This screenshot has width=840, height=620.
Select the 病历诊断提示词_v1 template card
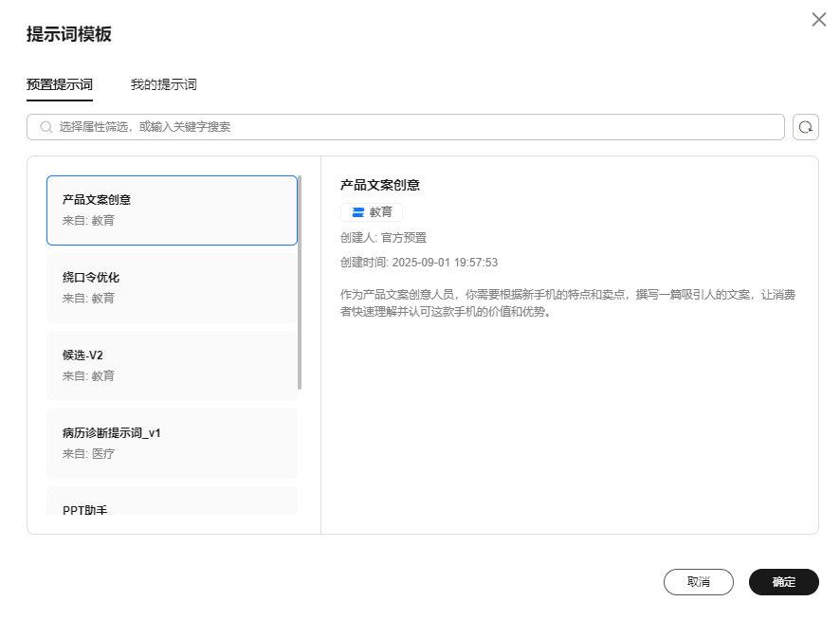(x=172, y=443)
